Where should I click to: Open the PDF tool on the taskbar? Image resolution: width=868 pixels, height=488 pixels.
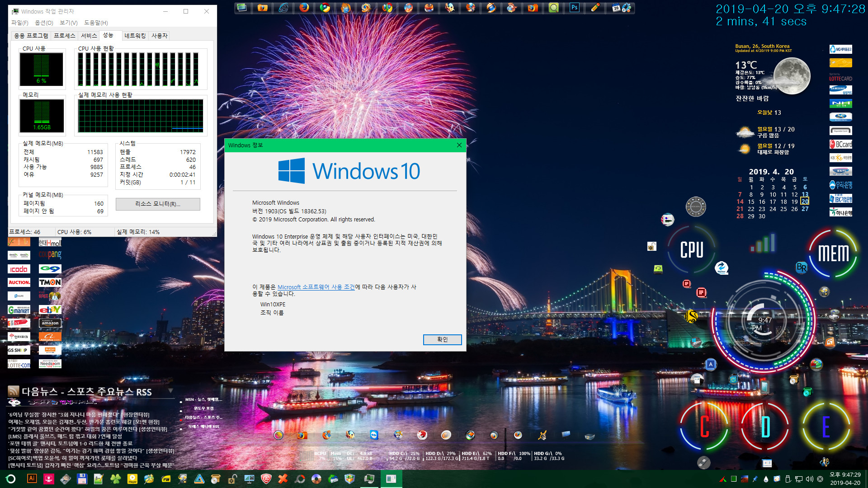[x=166, y=479]
